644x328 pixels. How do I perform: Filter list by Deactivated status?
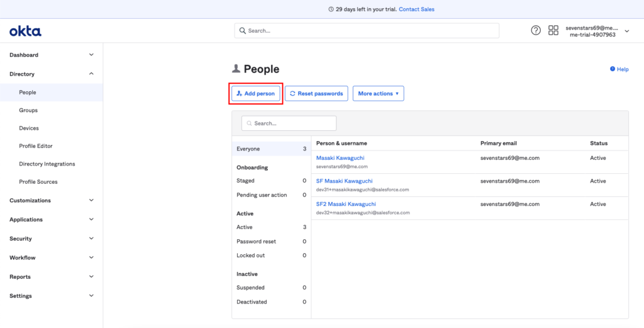pyautogui.click(x=252, y=302)
